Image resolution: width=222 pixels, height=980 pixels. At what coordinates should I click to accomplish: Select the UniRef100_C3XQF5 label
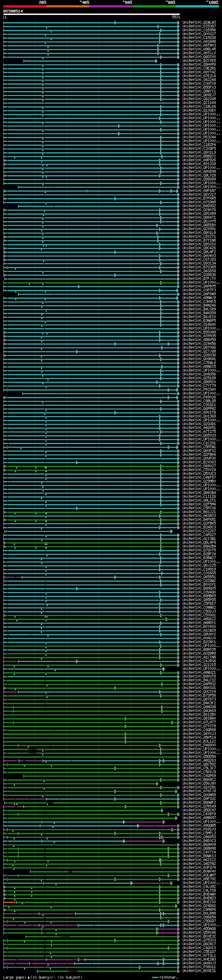pos(199,148)
